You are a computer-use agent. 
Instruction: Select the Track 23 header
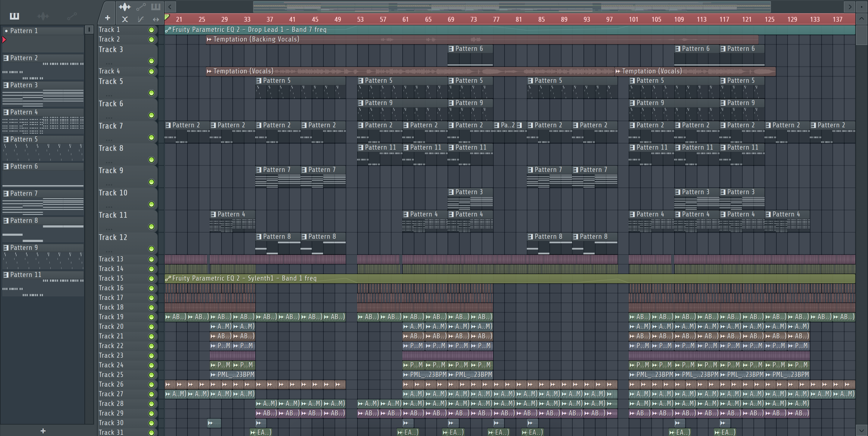pos(127,356)
